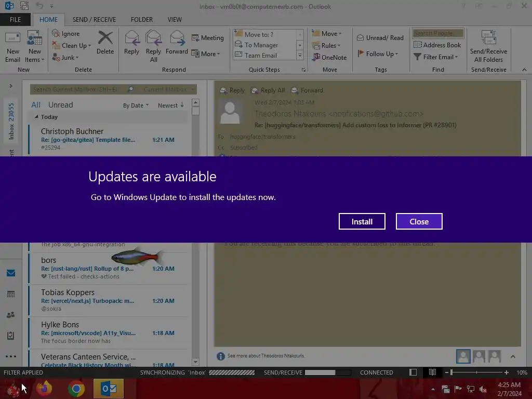Click Send/Receive All Folders
This screenshot has height=399, width=532.
488,46
